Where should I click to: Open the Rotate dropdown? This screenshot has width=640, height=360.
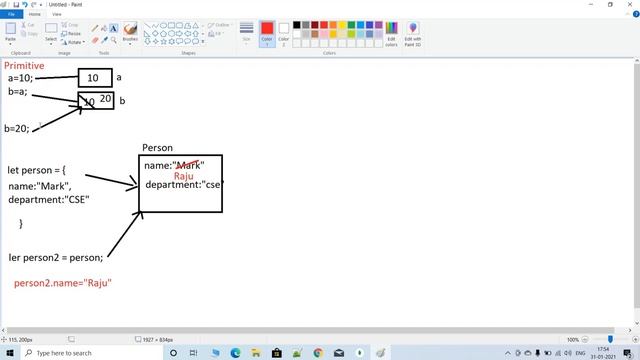point(73,42)
